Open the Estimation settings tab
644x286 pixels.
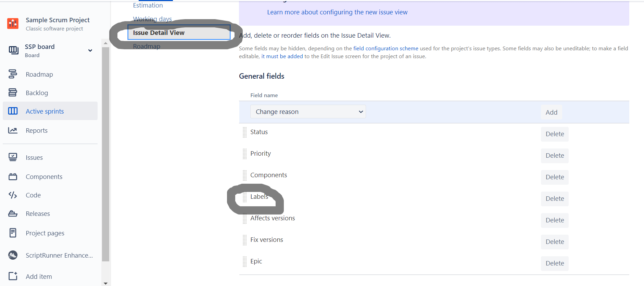[x=148, y=5]
